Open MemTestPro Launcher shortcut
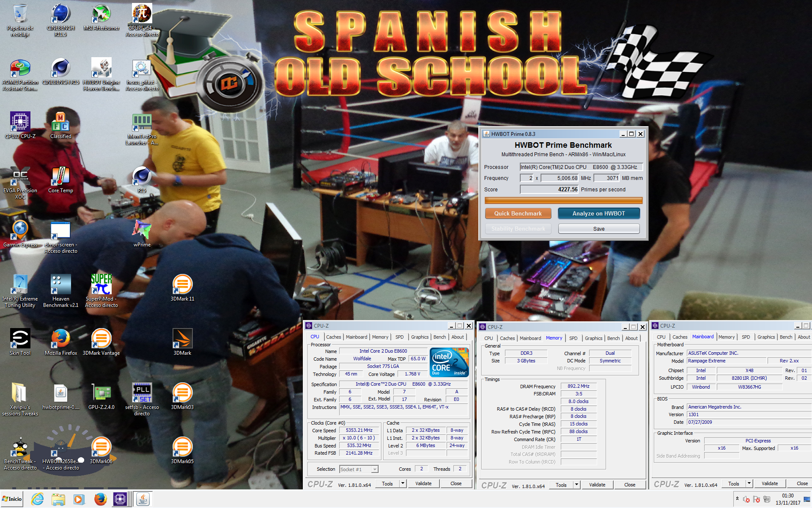 coord(142,128)
